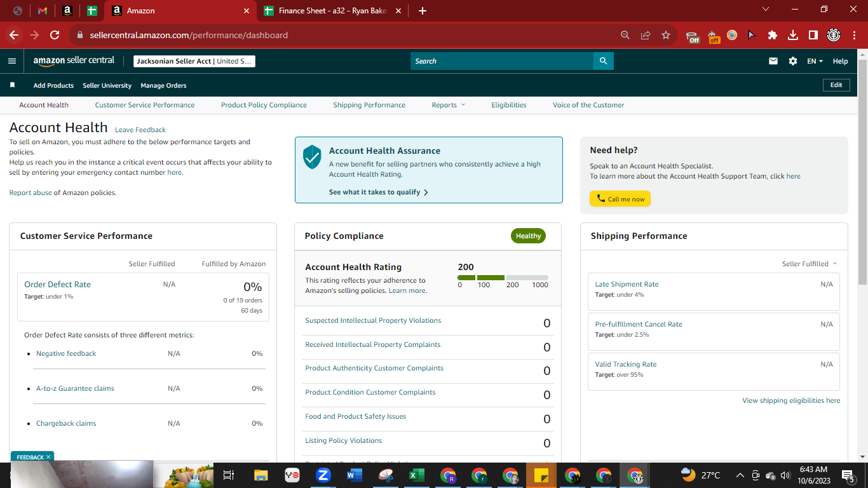Click the browser address bar URL
This screenshot has height=488, width=868.
tap(189, 35)
